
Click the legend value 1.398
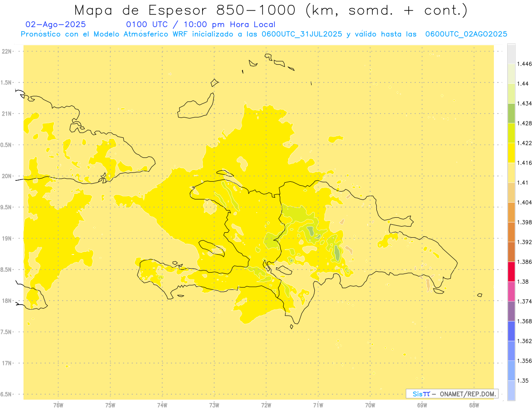[524, 222]
